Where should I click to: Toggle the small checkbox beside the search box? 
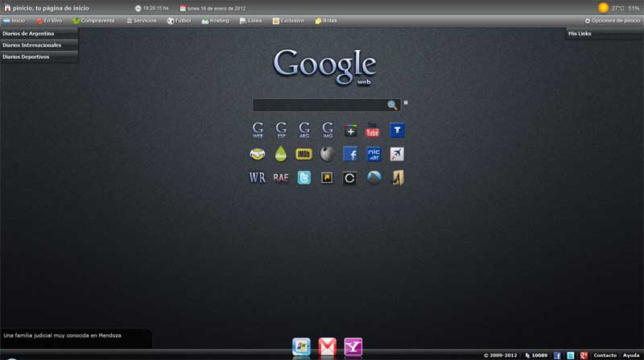406,102
